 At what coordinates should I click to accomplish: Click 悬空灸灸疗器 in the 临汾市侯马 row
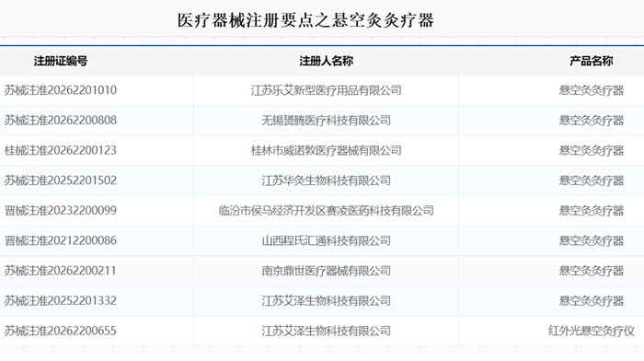coord(592,210)
